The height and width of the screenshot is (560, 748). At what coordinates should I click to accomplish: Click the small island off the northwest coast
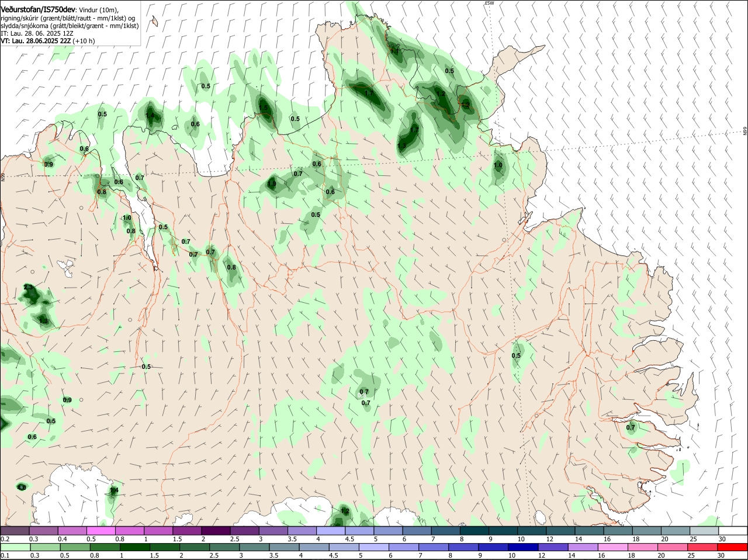click(x=154, y=22)
